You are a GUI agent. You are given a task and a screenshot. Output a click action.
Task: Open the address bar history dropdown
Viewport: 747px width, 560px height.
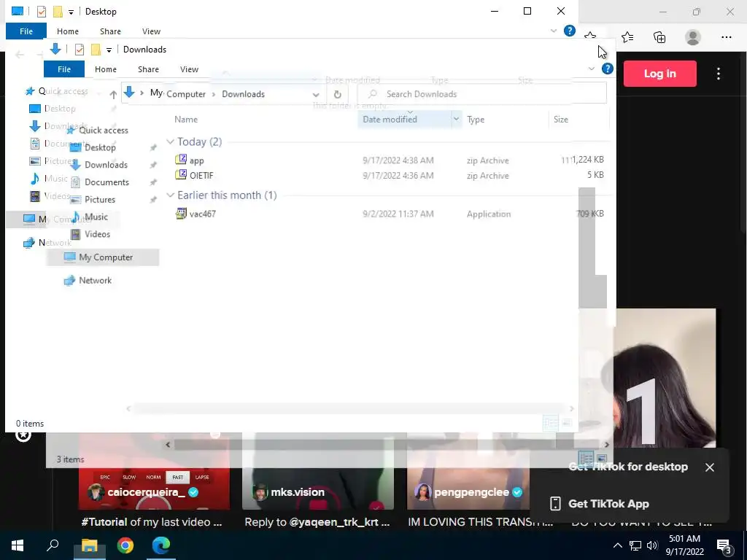[315, 94]
